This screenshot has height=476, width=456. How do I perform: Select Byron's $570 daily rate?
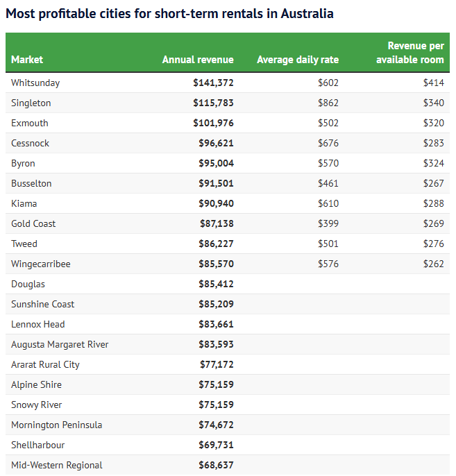(x=328, y=163)
